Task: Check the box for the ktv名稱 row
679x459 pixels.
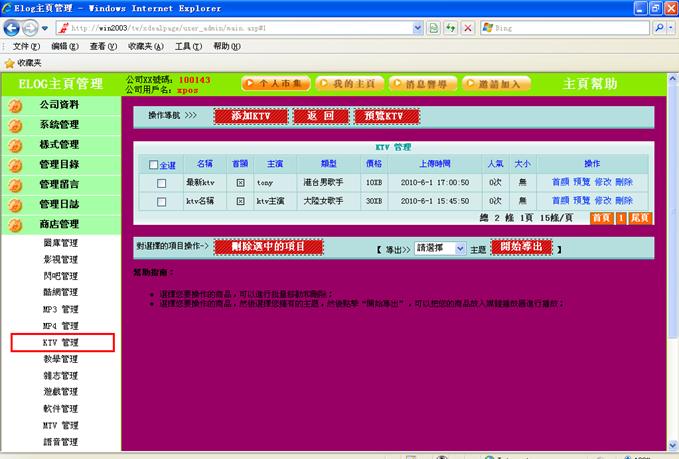Action: pyautogui.click(x=161, y=201)
